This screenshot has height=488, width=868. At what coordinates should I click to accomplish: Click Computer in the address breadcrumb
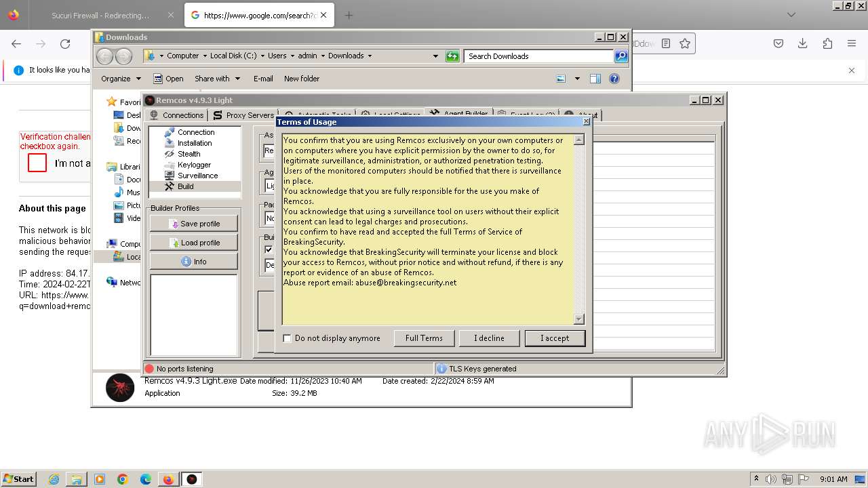183,56
